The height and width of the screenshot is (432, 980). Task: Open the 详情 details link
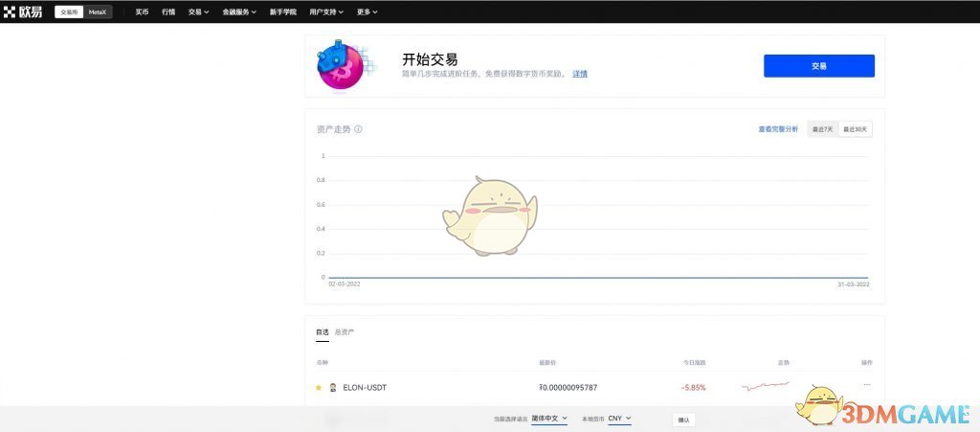point(580,74)
